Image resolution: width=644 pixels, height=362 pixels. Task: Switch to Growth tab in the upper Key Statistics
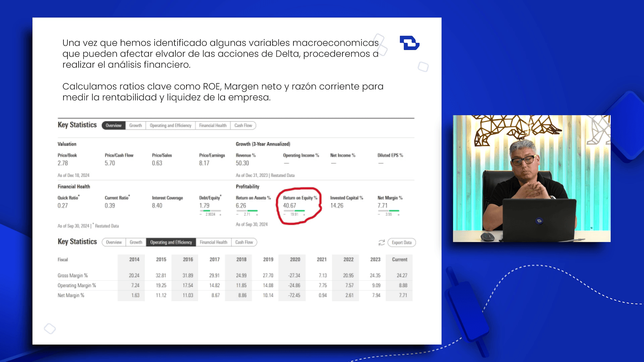coord(136,125)
